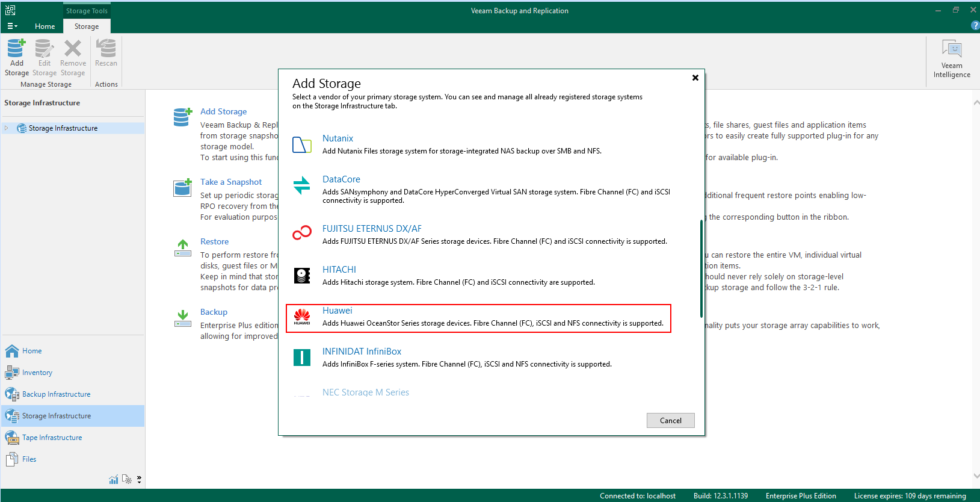Open the Veeam Intelligence panel
The image size is (980, 502).
952,58
